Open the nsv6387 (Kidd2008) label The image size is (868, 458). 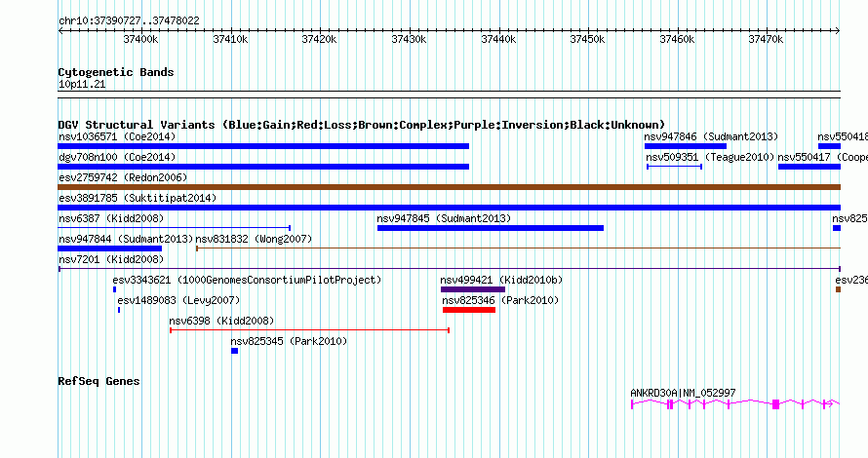[x=111, y=218]
